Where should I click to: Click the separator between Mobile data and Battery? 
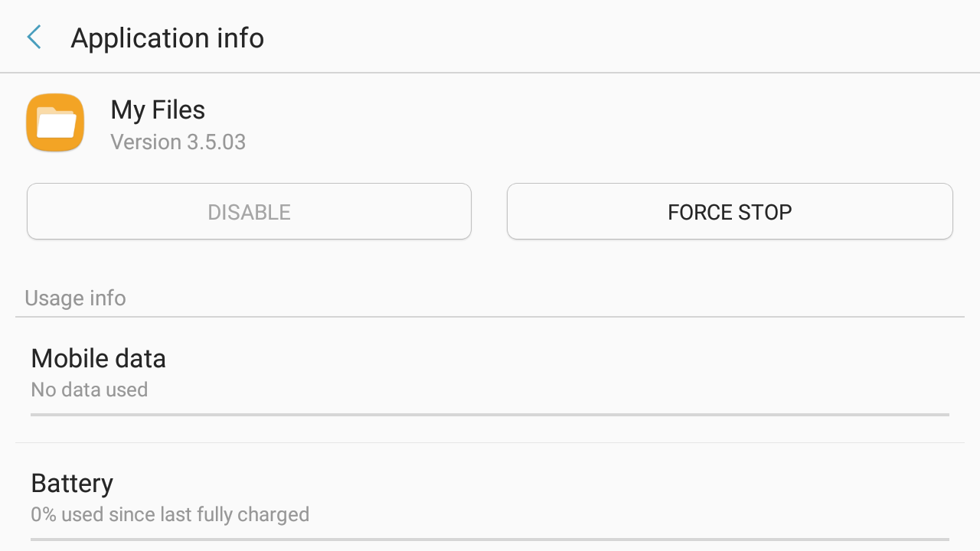tap(490, 442)
